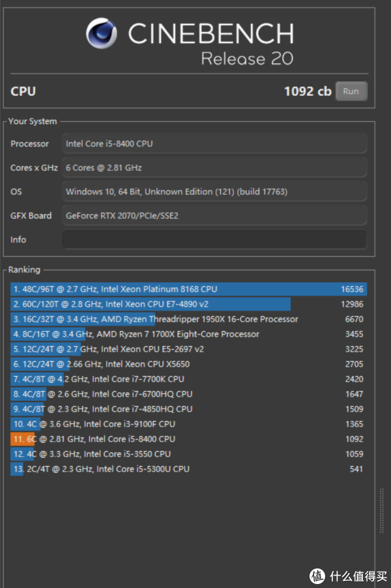This screenshot has height=588, width=391.
Task: Select ranking row Xeon CPU X5650
Action: pos(188,364)
